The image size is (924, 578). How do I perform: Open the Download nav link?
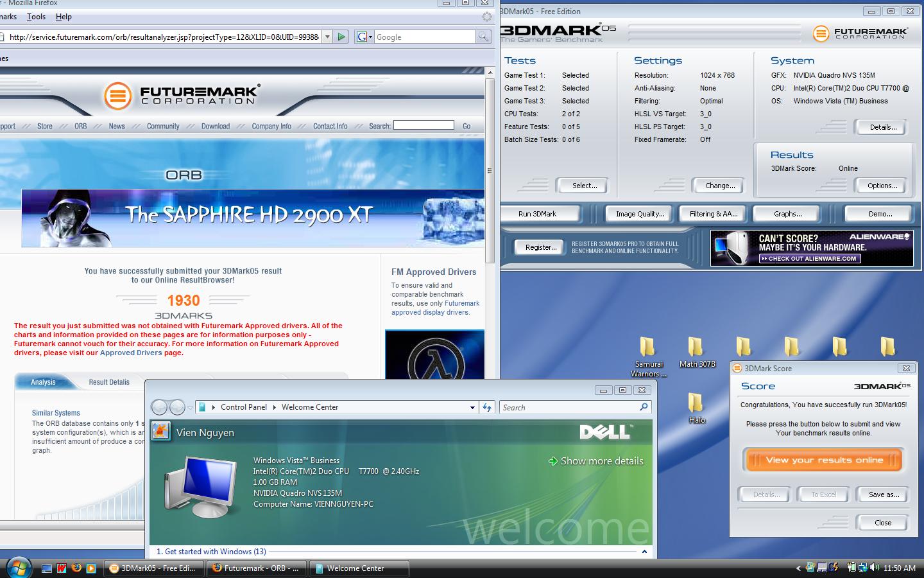click(216, 126)
